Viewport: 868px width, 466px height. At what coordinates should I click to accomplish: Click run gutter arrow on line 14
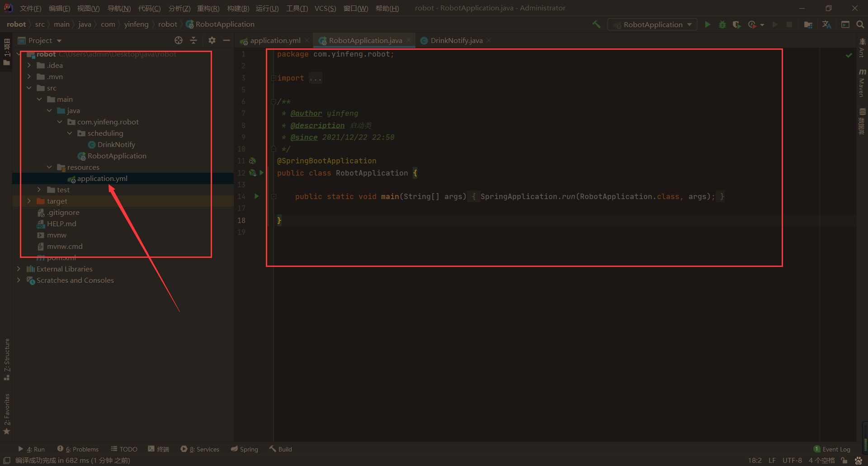click(x=257, y=196)
